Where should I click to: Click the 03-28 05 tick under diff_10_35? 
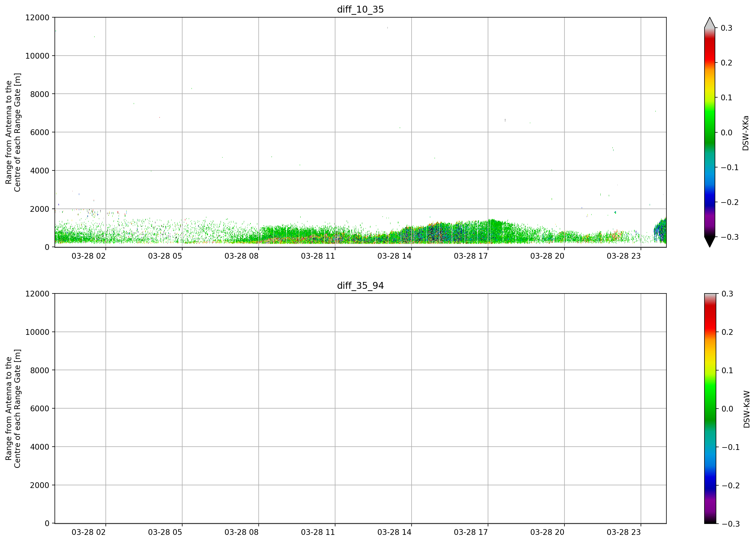click(165, 256)
